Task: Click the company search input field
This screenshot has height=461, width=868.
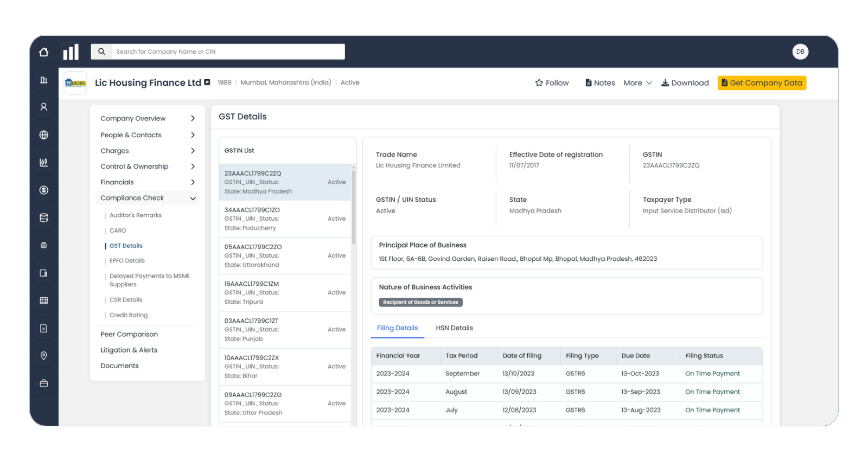Action: (x=228, y=52)
